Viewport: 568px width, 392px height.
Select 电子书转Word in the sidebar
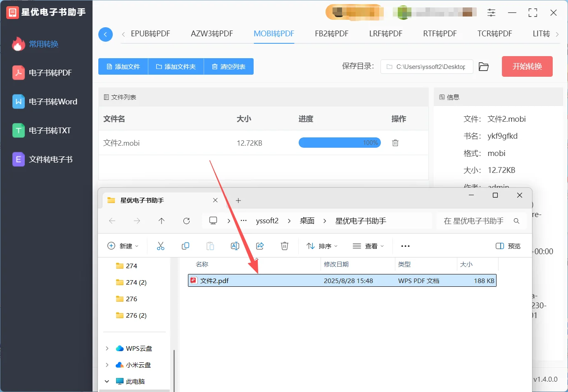45,102
